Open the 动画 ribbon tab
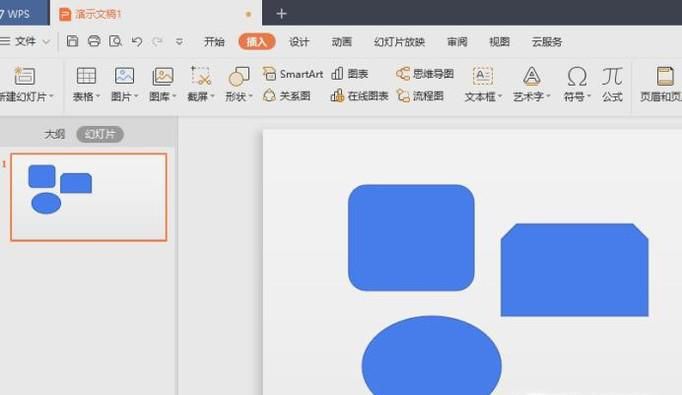 (x=341, y=42)
